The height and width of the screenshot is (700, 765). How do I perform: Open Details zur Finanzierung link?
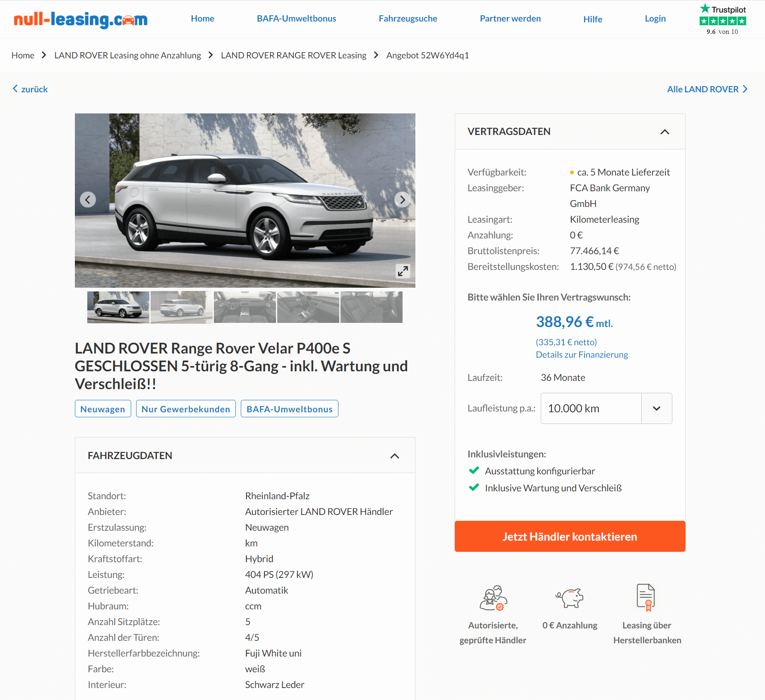[x=582, y=355]
